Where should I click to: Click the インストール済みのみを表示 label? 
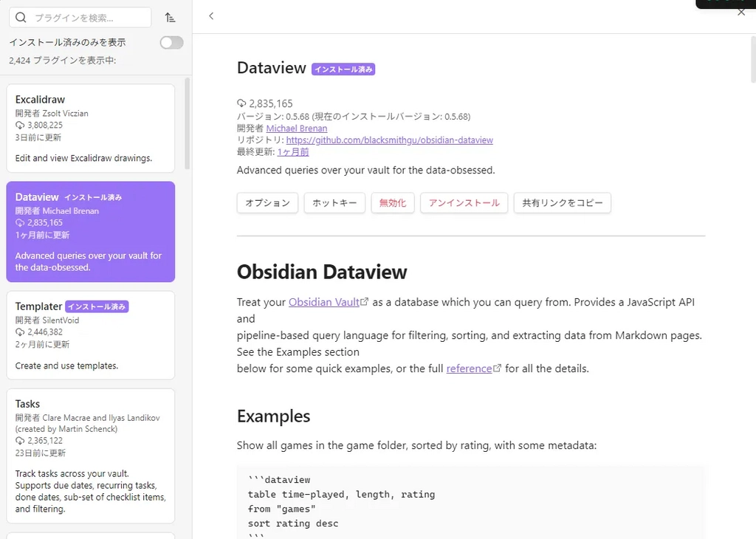click(67, 42)
